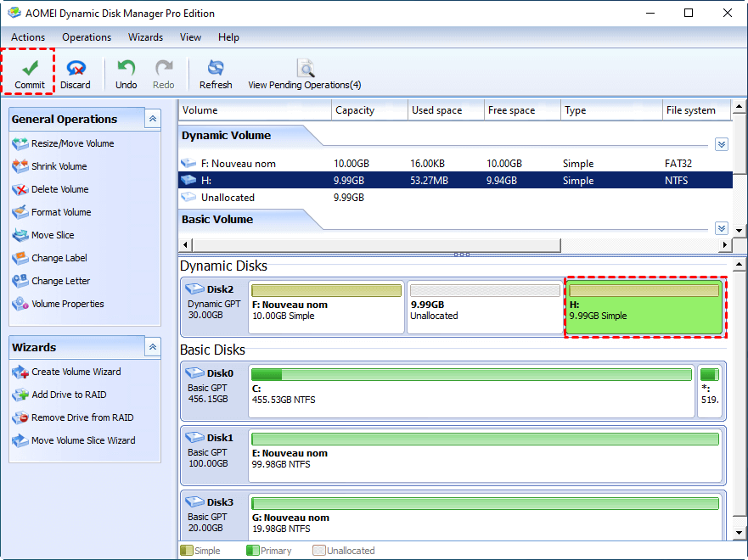This screenshot has height=560, width=748.
Task: Click the Commit checkmark icon
Action: click(30, 68)
